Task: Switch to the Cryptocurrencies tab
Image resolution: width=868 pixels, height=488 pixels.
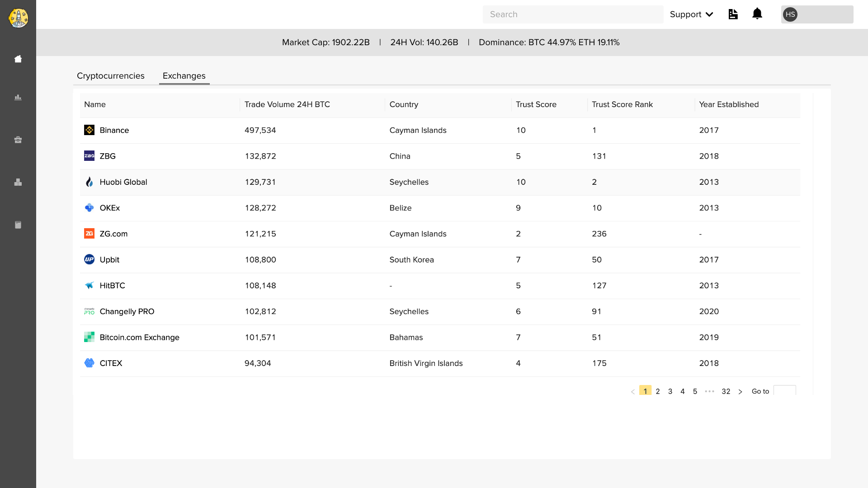Action: click(110, 76)
